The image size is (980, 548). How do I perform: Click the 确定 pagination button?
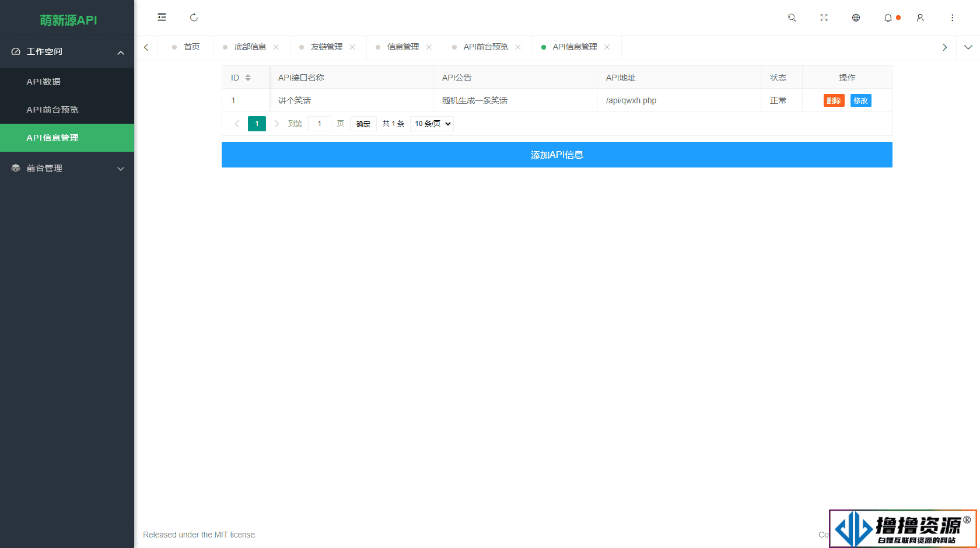tap(363, 124)
